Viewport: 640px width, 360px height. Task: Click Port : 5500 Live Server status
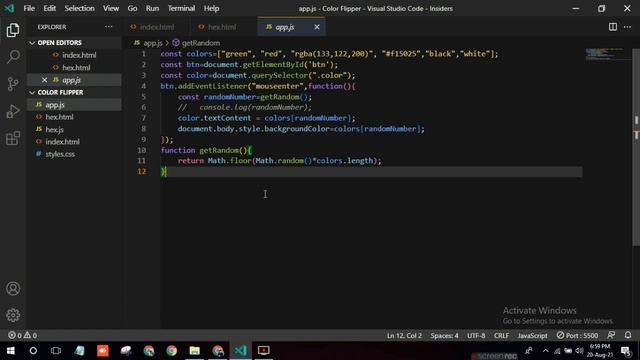click(x=577, y=336)
